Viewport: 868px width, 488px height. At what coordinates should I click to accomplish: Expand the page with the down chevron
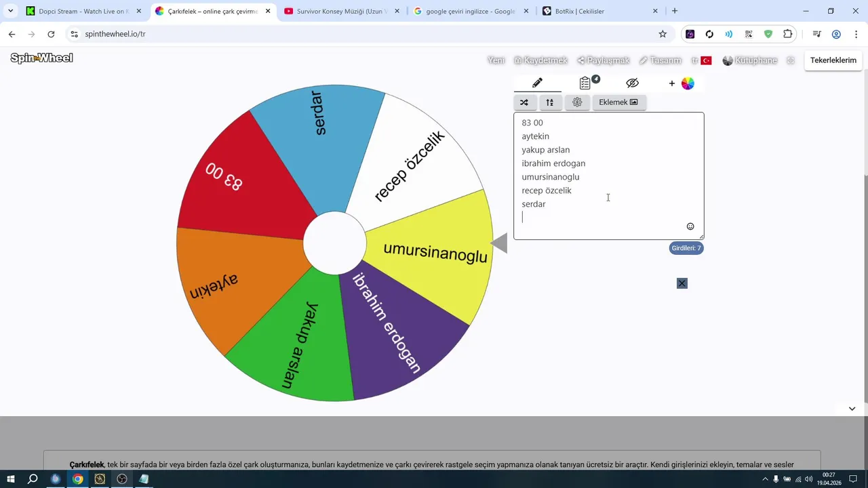tap(852, 409)
